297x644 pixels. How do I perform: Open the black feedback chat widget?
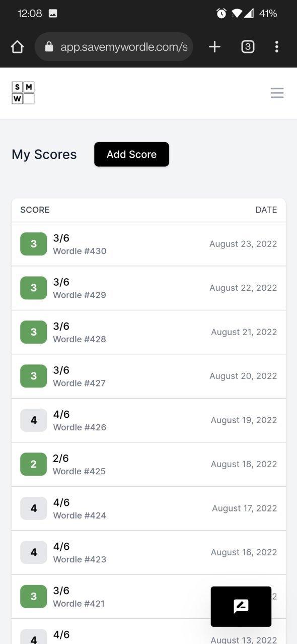pyautogui.click(x=241, y=606)
